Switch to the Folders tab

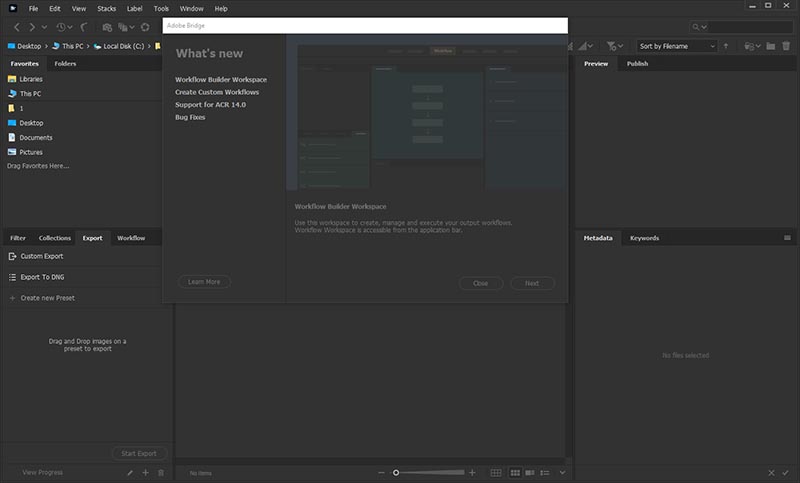65,64
